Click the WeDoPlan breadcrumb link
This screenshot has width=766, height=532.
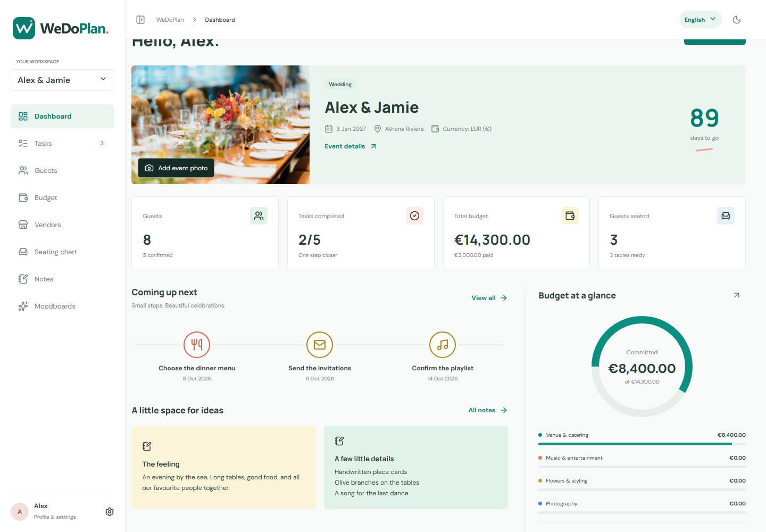coord(170,20)
